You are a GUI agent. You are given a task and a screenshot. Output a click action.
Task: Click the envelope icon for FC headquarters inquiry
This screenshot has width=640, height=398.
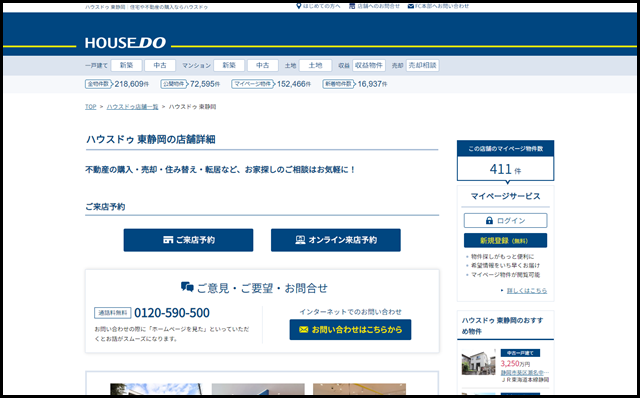[411, 6]
